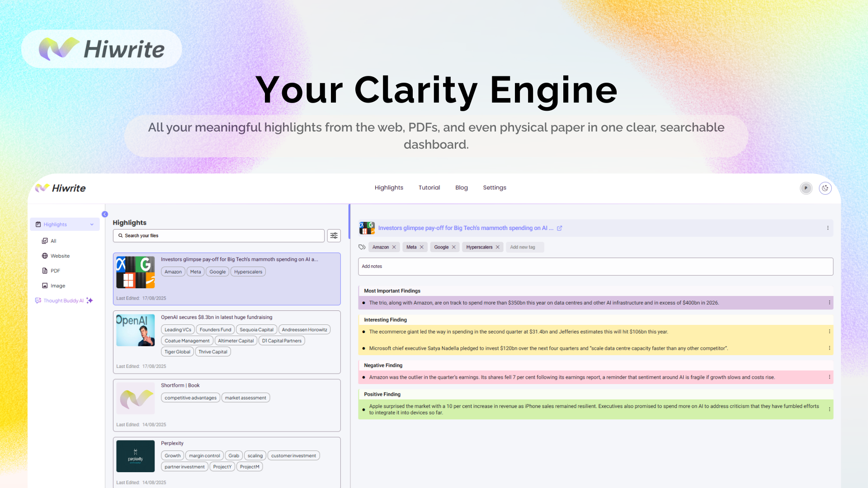
Task: Open options for the Apple revenue highlight
Action: pyautogui.click(x=829, y=409)
